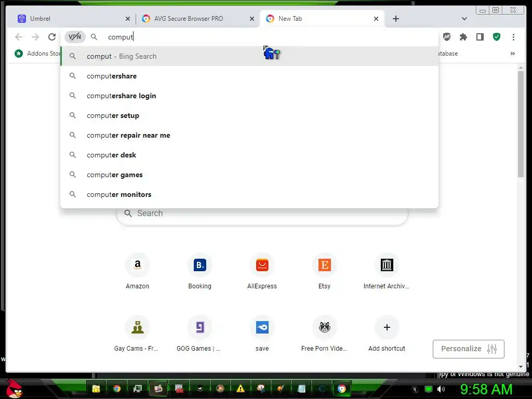The image size is (532, 399).
Task: Select 'comput - Bing Search' suggestion
Action: tap(249, 56)
